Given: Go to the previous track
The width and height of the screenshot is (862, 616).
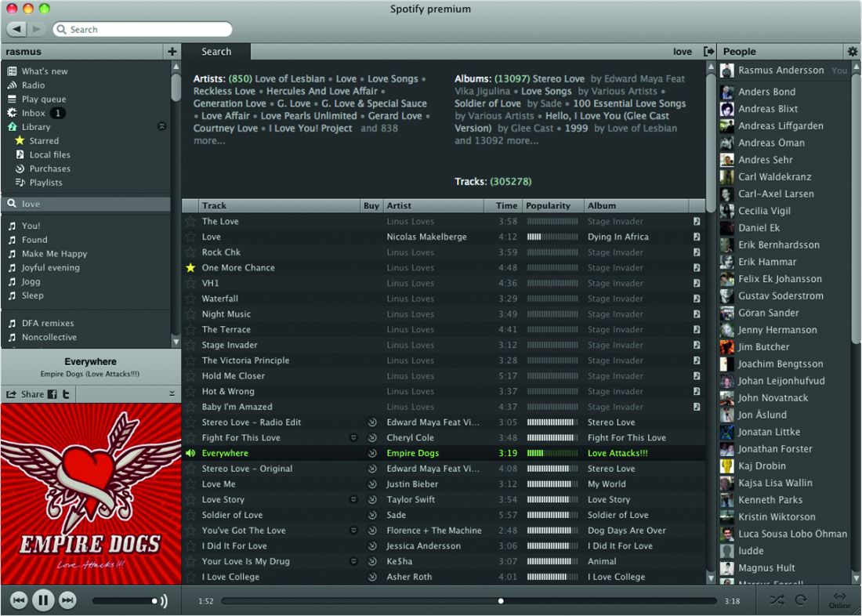Looking at the screenshot, I should (19, 600).
